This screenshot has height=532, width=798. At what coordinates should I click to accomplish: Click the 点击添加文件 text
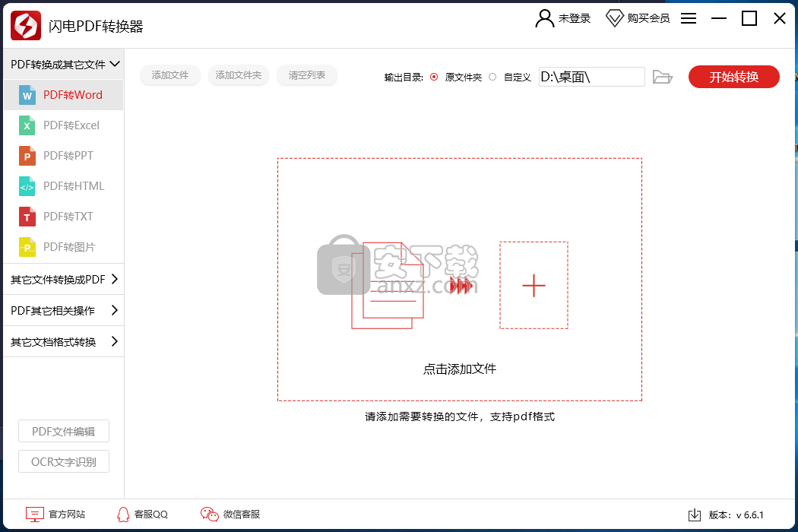460,369
